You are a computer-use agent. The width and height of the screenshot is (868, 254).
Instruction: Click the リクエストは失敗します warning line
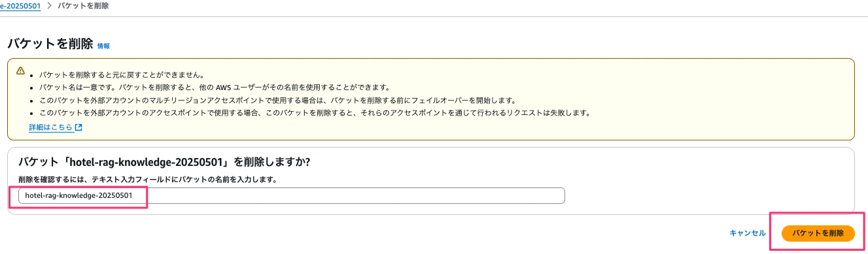coord(315,112)
